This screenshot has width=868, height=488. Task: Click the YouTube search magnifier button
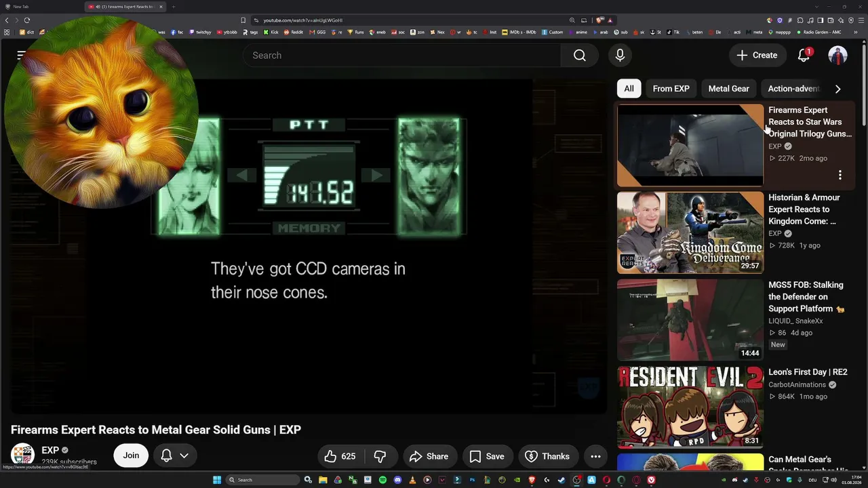point(579,56)
